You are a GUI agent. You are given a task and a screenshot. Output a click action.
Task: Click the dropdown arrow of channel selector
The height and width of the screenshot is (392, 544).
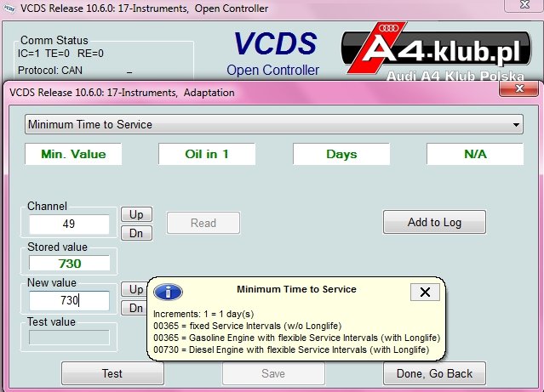point(516,124)
